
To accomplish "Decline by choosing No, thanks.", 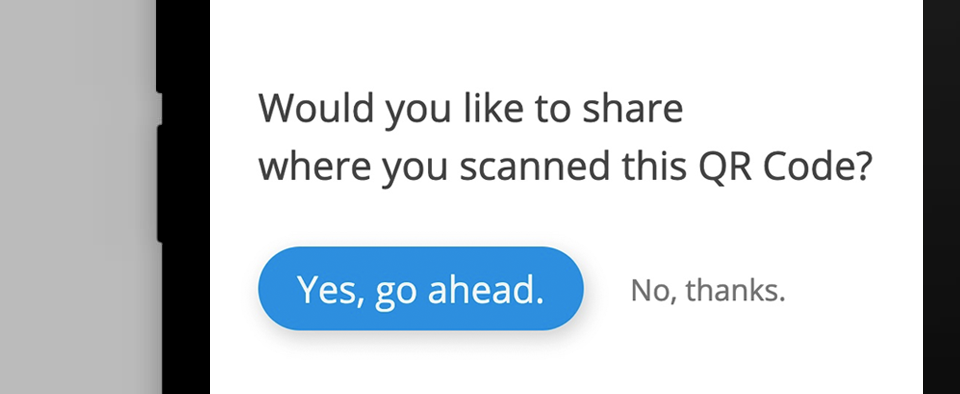I will [708, 291].
